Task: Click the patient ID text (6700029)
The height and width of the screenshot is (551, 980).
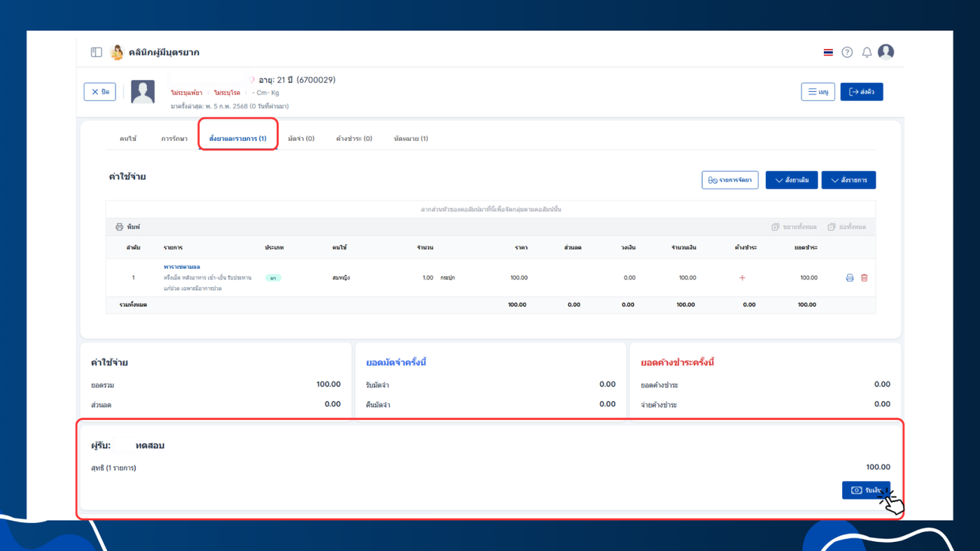Action: pyautogui.click(x=316, y=80)
